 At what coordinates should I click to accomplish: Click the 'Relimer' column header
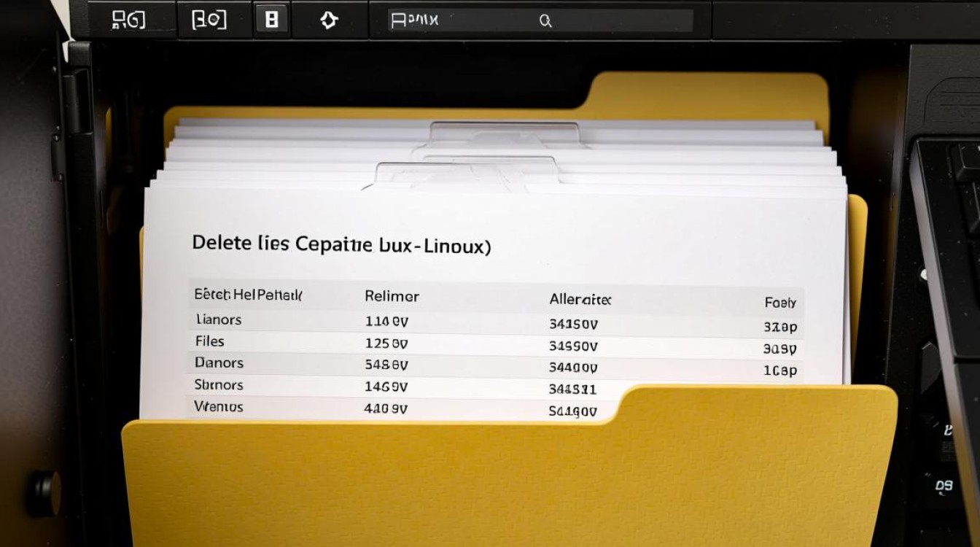click(392, 297)
